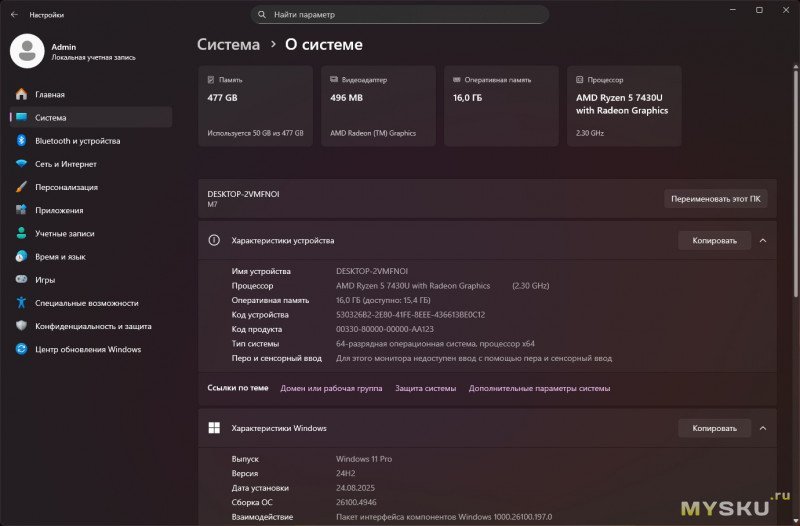Click the Память storage card icon
The height and width of the screenshot is (526, 800).
[x=211, y=80]
